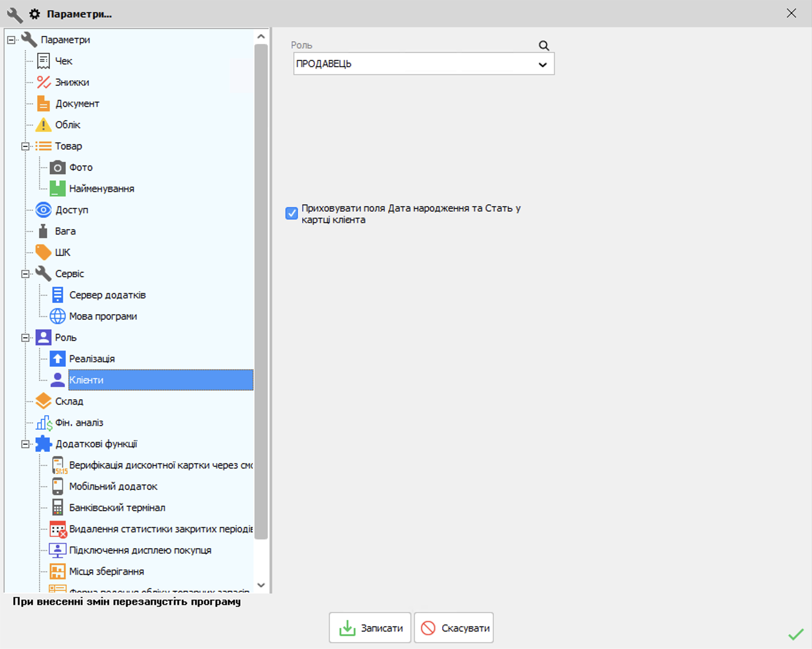The width and height of the screenshot is (812, 649).
Task: Select Реалізація under Роль
Action: (92, 359)
